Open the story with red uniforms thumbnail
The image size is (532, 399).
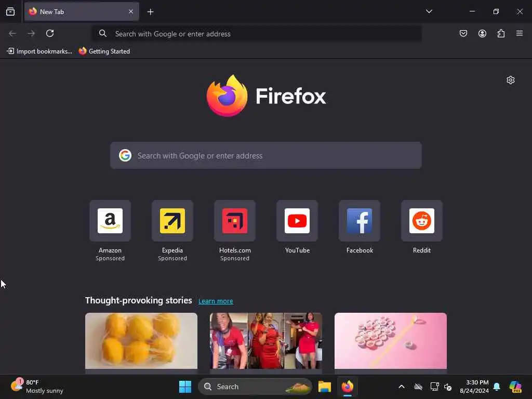[266, 341]
